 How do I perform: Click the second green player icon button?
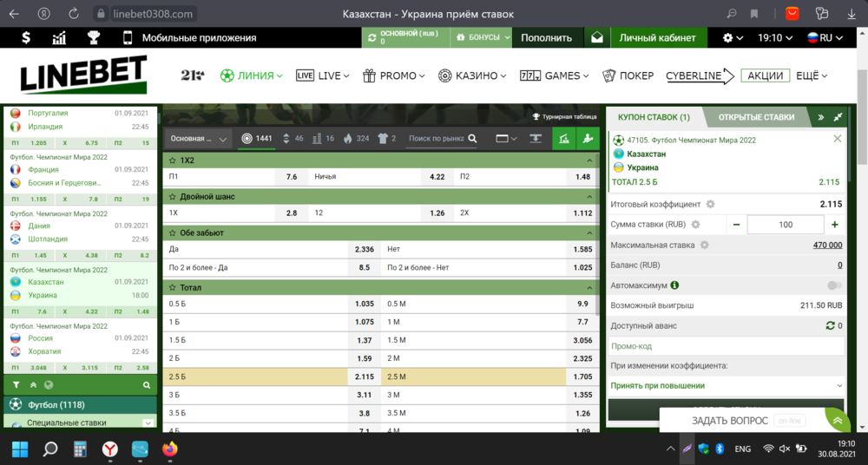[588, 139]
